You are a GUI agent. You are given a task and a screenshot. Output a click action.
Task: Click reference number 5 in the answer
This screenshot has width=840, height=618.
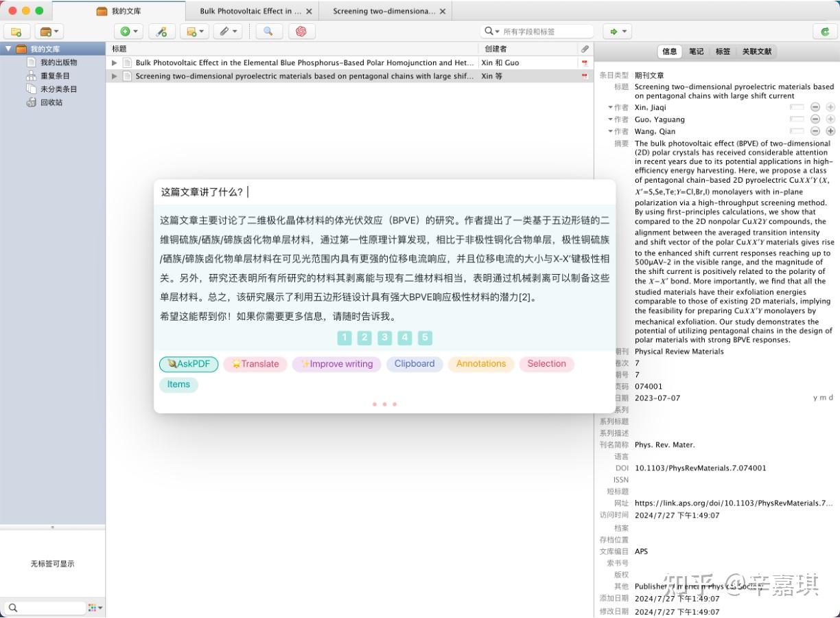tap(425, 338)
